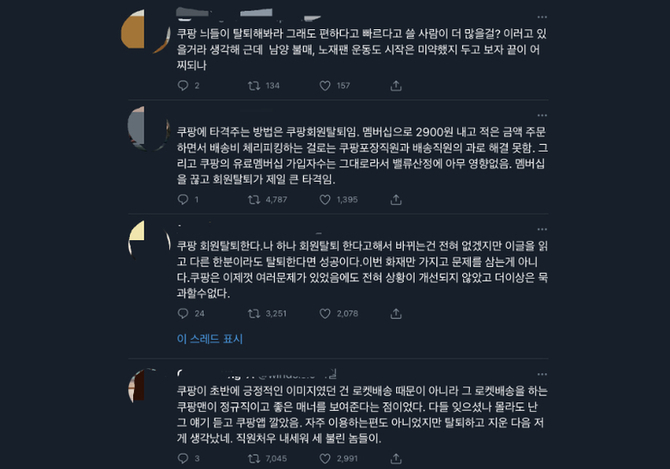Like the tweet with 2,991 likes
670x469 pixels.
pos(325,459)
